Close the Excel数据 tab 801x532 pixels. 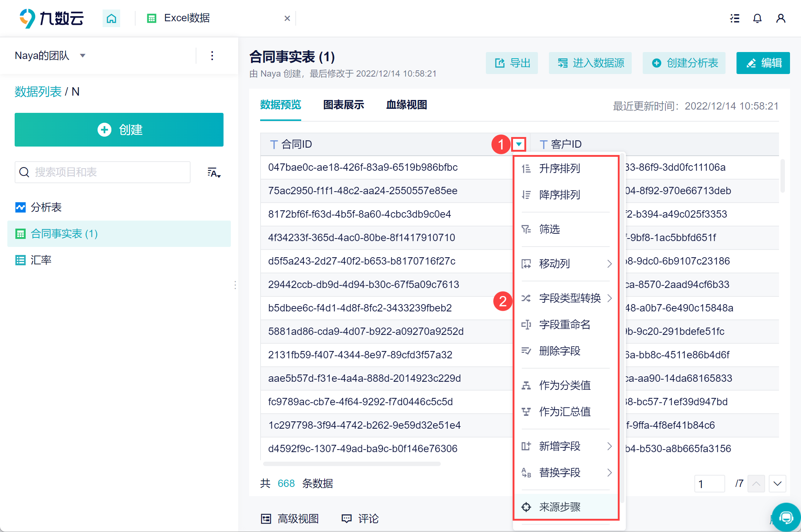point(287,18)
